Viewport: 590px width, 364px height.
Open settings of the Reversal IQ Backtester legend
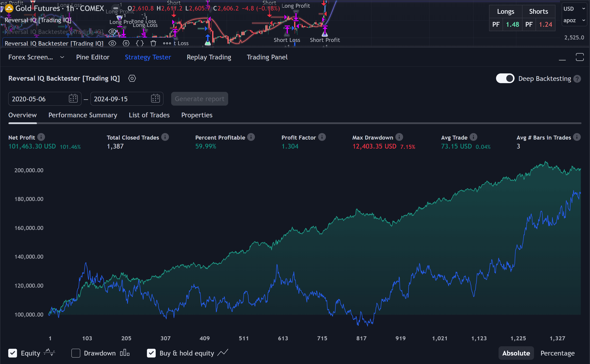(126, 43)
